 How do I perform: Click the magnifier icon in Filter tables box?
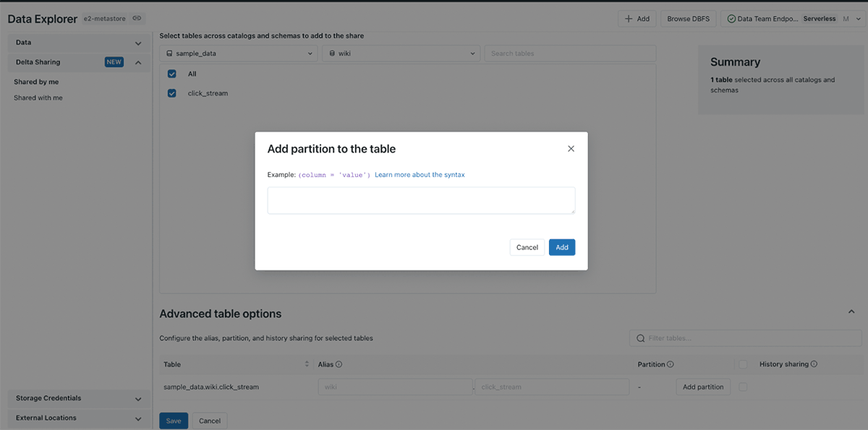click(x=641, y=337)
